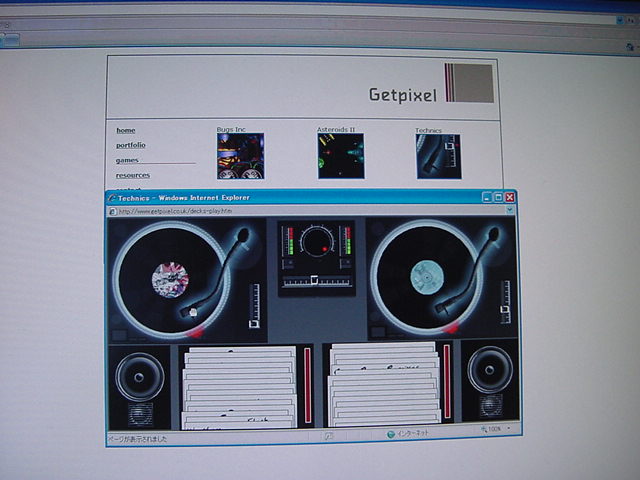
Task: Open the home link on Getpixel page
Action: [x=126, y=130]
